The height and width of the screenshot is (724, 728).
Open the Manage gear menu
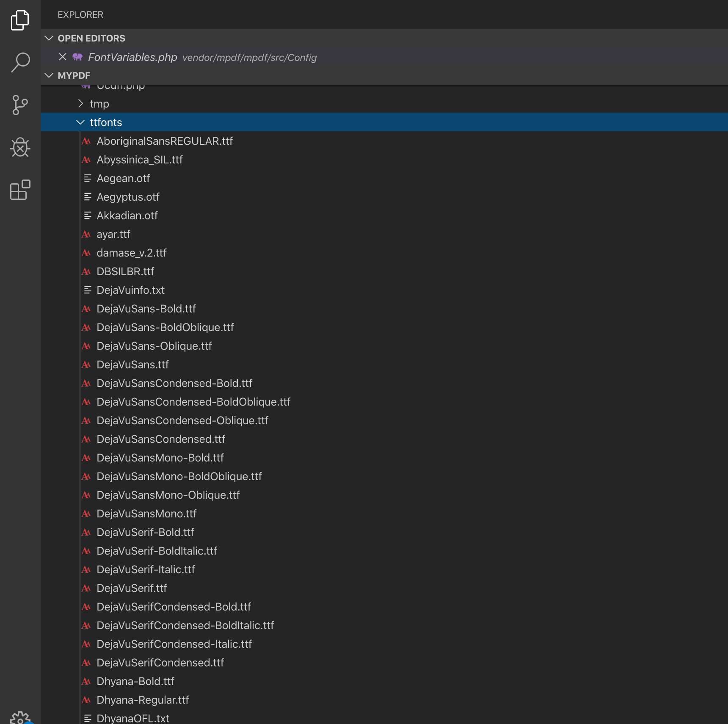[20, 718]
